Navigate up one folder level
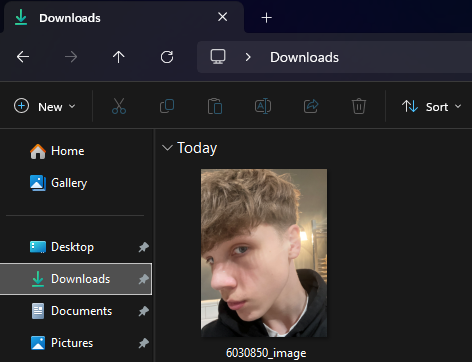The image size is (472, 362). coord(118,57)
